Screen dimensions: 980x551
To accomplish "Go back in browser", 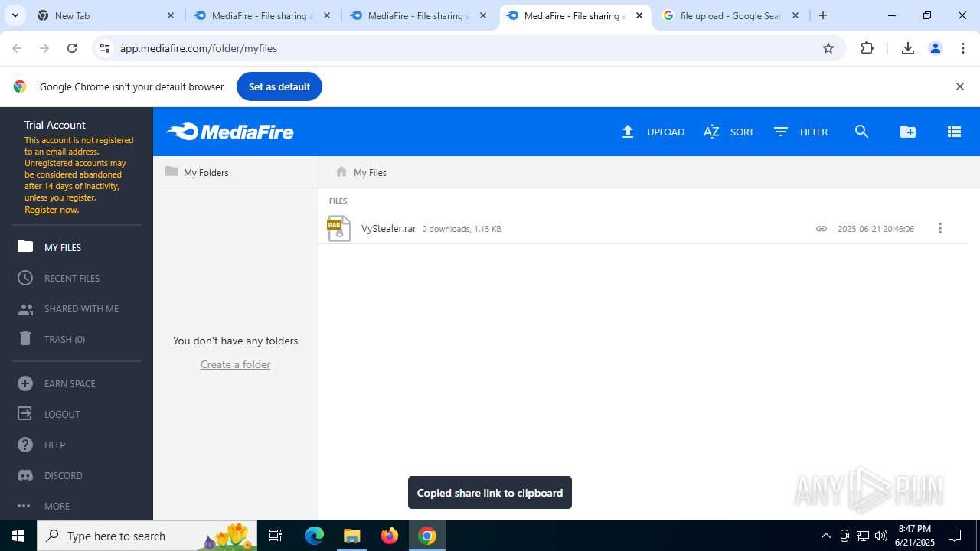I will 17,48.
